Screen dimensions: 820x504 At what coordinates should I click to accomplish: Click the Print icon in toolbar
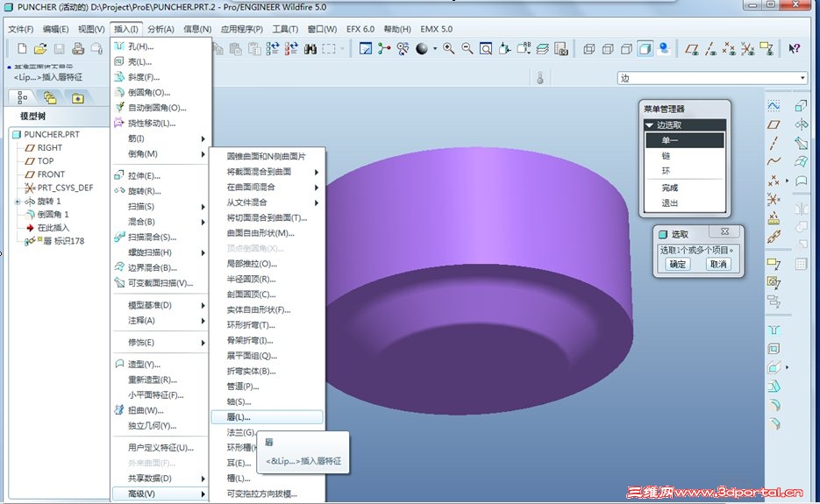coord(78,48)
